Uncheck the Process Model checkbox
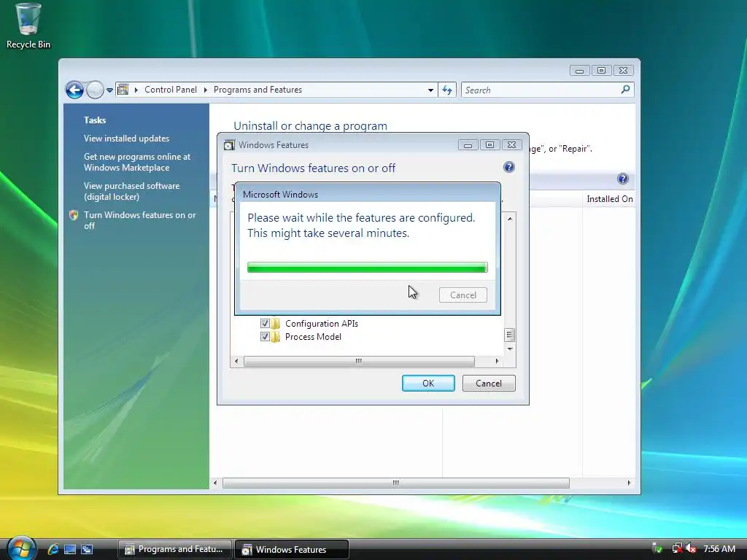This screenshot has height=560, width=747. (265, 337)
